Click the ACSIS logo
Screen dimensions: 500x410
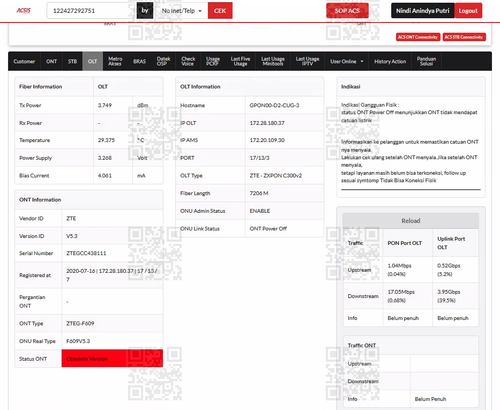click(x=24, y=11)
